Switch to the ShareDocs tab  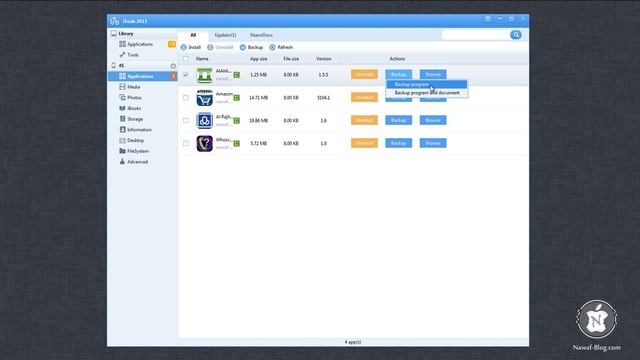coord(261,35)
